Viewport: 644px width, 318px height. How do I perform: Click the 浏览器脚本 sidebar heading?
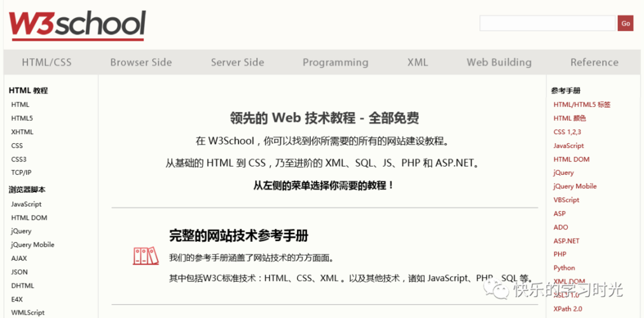tap(27, 190)
